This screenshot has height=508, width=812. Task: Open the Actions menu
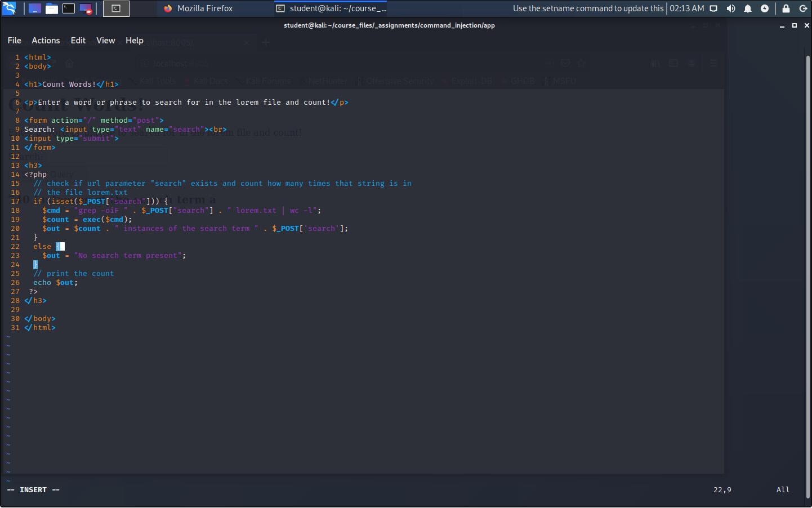click(x=46, y=41)
